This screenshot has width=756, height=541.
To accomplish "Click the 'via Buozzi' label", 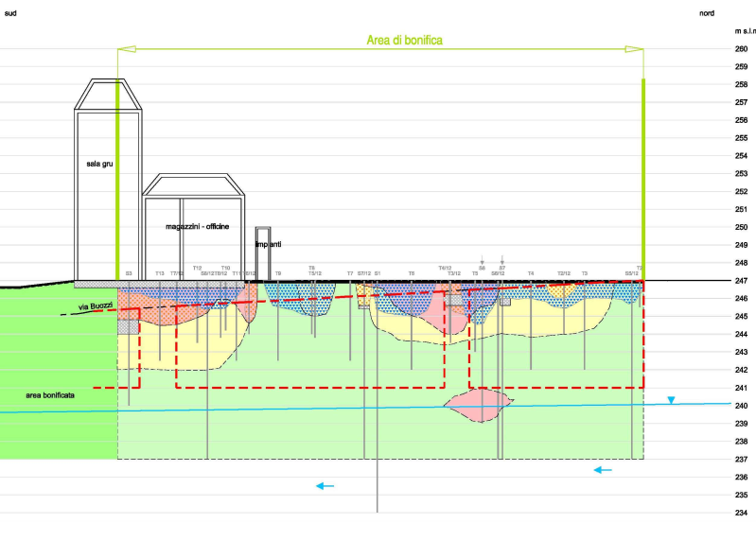I will 96,306.
